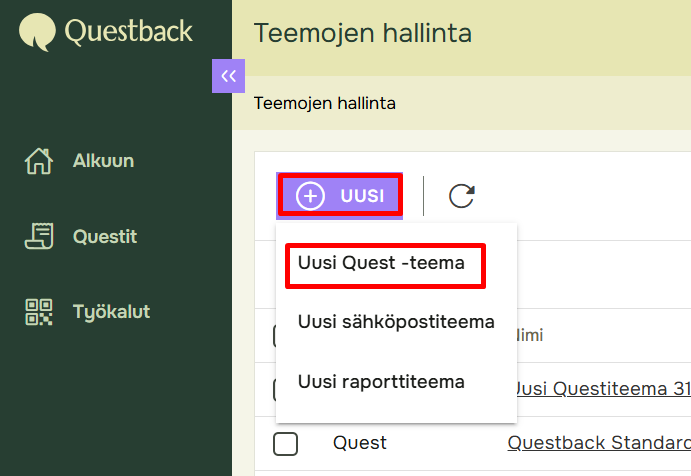Click the Questback wordmark text

point(128,31)
